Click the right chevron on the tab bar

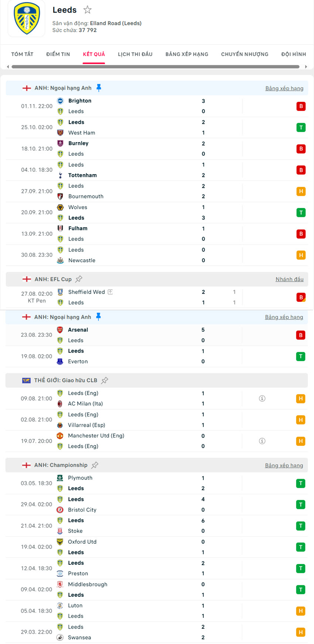(x=307, y=66)
